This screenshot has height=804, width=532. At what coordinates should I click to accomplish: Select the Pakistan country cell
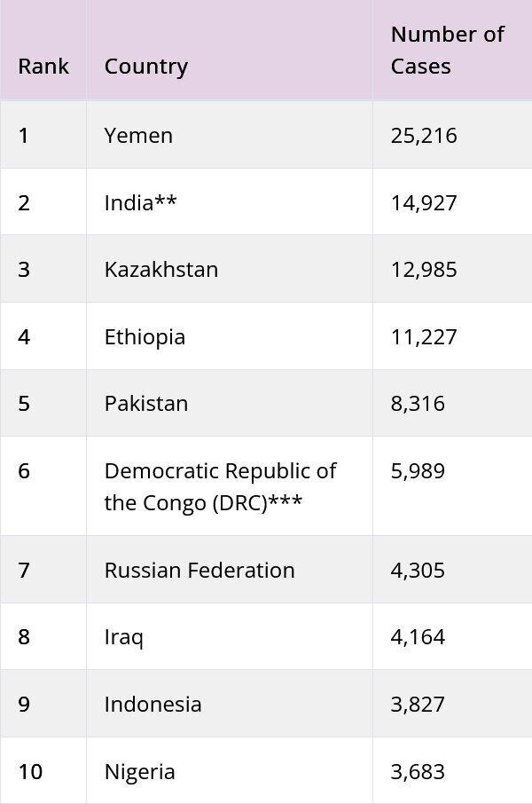pyautogui.click(x=146, y=403)
